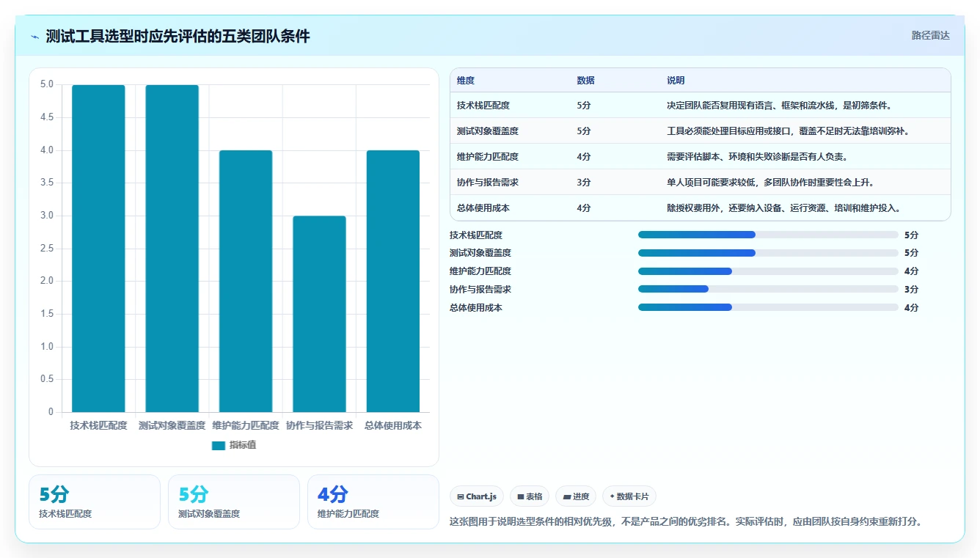The width and height of the screenshot is (980, 558).
Task: Click the 维护能力匹配度 bar in chart
Action: pyautogui.click(x=246, y=281)
